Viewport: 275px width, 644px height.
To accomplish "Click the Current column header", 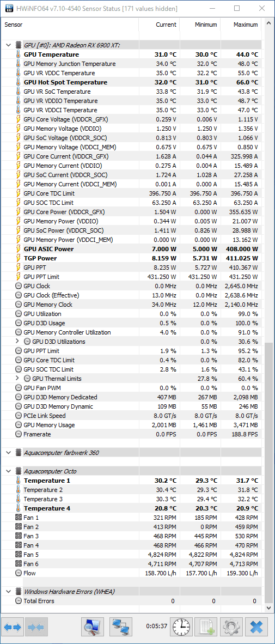I will point(159,25).
